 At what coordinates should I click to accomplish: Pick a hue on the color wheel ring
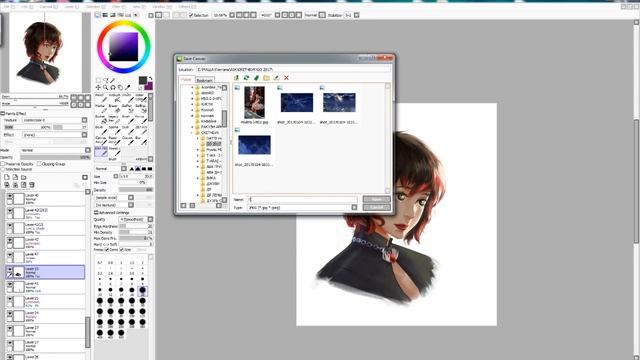pyautogui.click(x=124, y=24)
